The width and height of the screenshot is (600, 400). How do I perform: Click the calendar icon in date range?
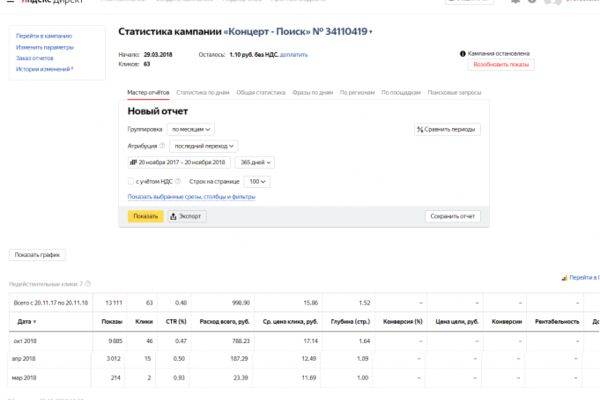coord(134,162)
